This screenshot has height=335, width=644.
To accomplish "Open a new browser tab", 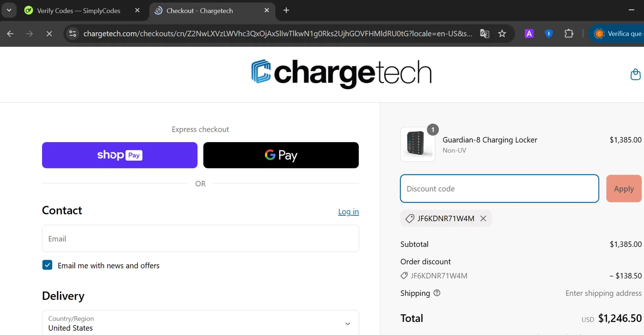I will point(286,10).
